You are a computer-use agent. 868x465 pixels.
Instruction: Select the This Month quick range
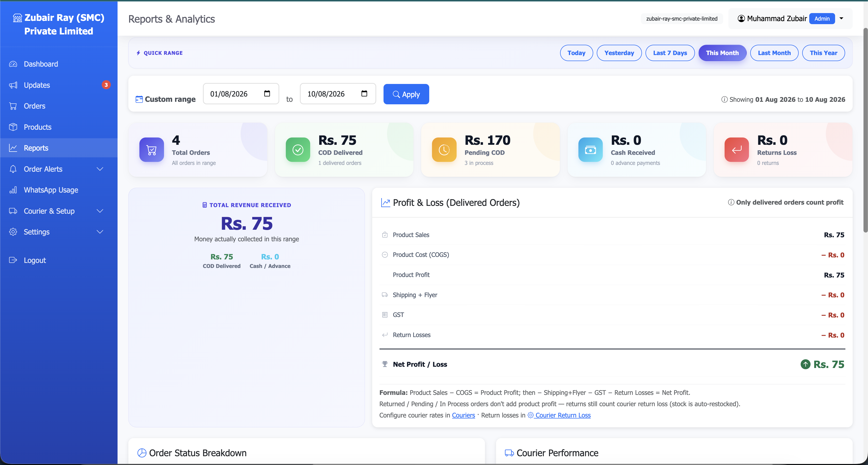tap(722, 53)
